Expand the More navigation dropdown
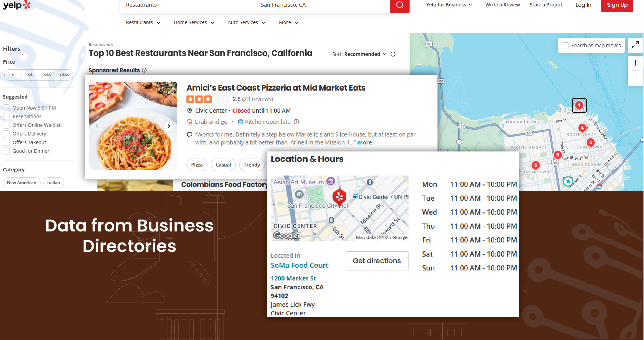Screen dimensions: 644x340 [288, 22]
